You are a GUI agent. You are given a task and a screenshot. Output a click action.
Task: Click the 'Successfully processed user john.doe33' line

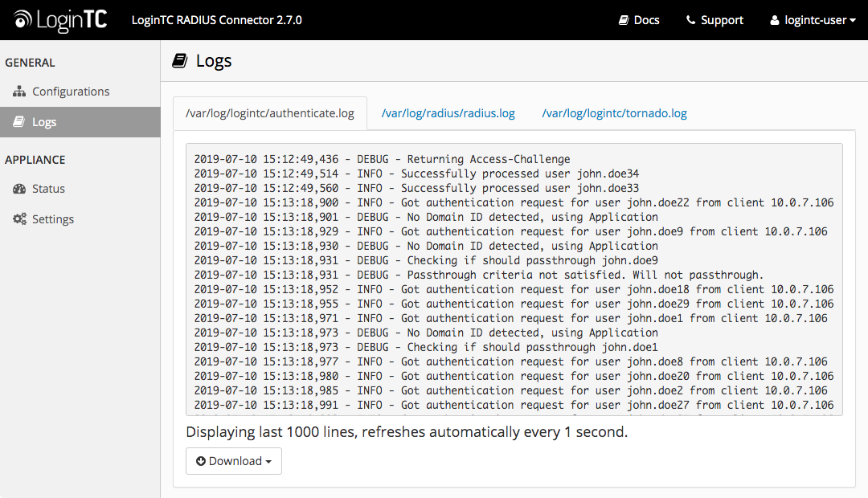click(416, 188)
